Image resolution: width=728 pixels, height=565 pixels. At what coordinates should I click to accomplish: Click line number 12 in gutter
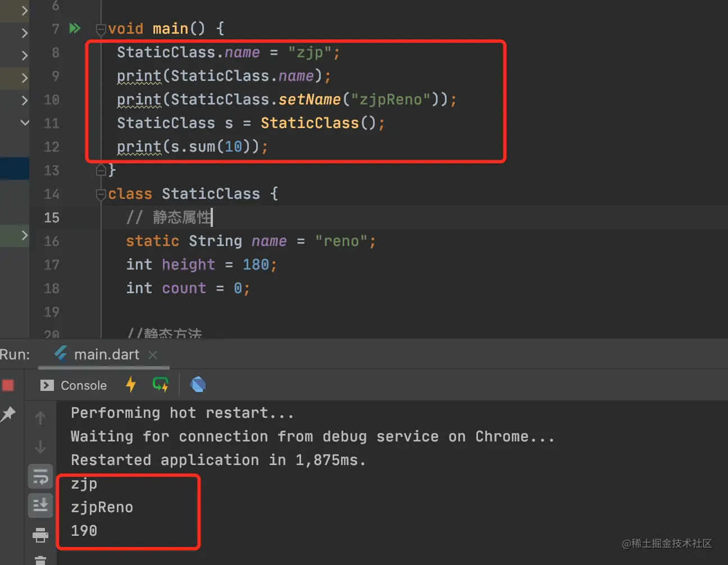point(52,147)
